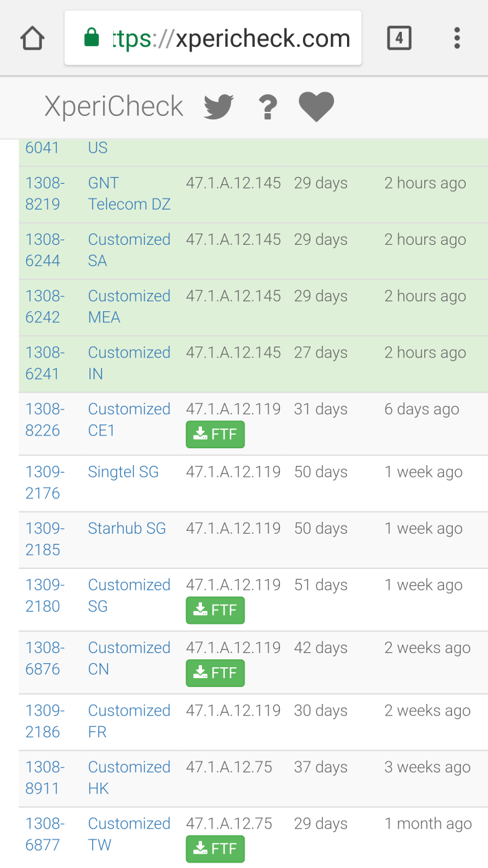Tap the browser home icon
488x868 pixels.
tap(33, 38)
